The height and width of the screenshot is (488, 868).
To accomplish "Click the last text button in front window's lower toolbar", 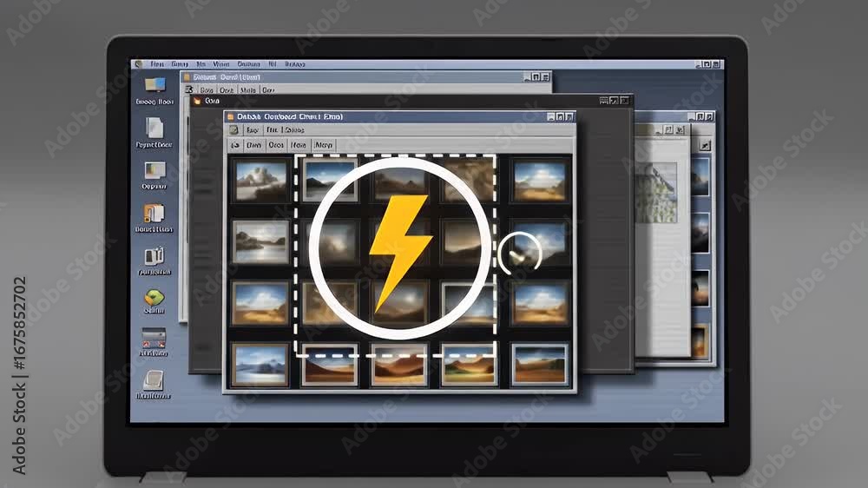I will coord(323,145).
